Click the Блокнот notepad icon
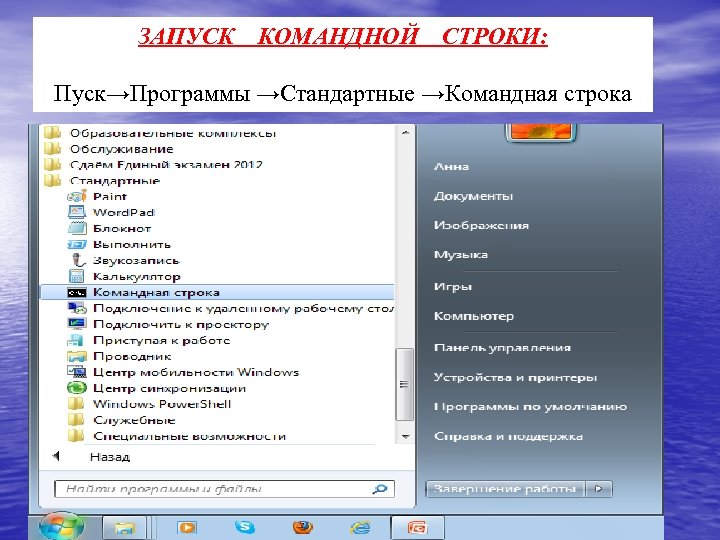Screen dimensions: 720x540 tap(77, 228)
